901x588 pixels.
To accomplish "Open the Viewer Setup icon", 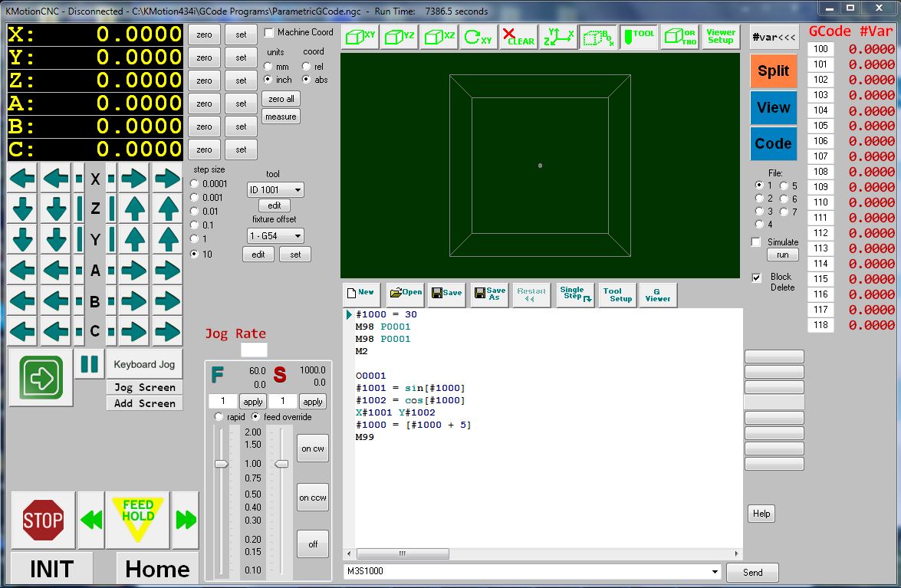I will (x=720, y=37).
